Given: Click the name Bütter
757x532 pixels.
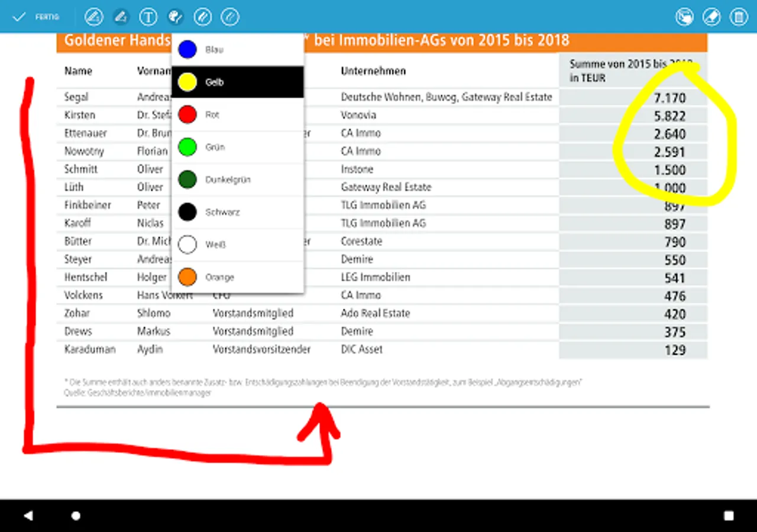Looking at the screenshot, I should (78, 241).
